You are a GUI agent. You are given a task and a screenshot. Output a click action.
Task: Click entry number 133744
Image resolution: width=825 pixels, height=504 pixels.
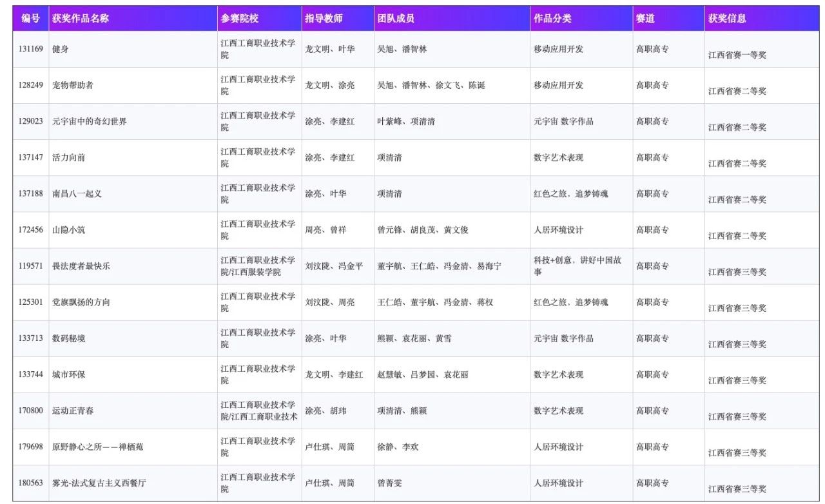click(31, 374)
